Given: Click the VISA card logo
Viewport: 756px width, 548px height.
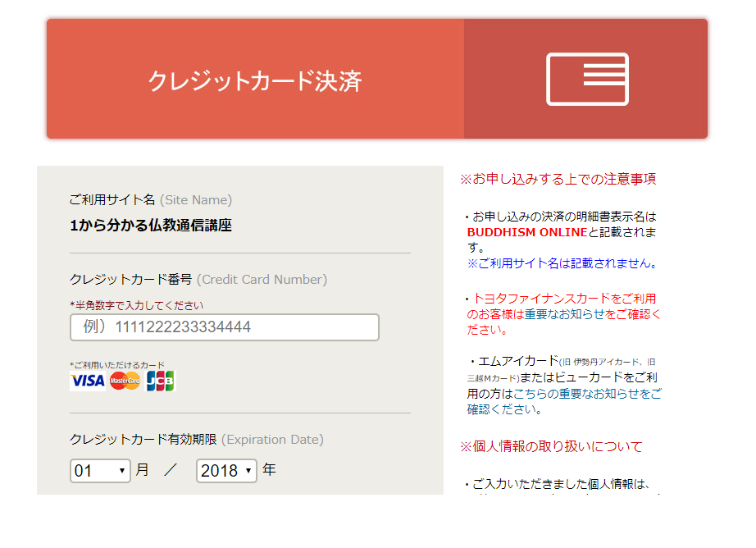Looking at the screenshot, I should [87, 381].
